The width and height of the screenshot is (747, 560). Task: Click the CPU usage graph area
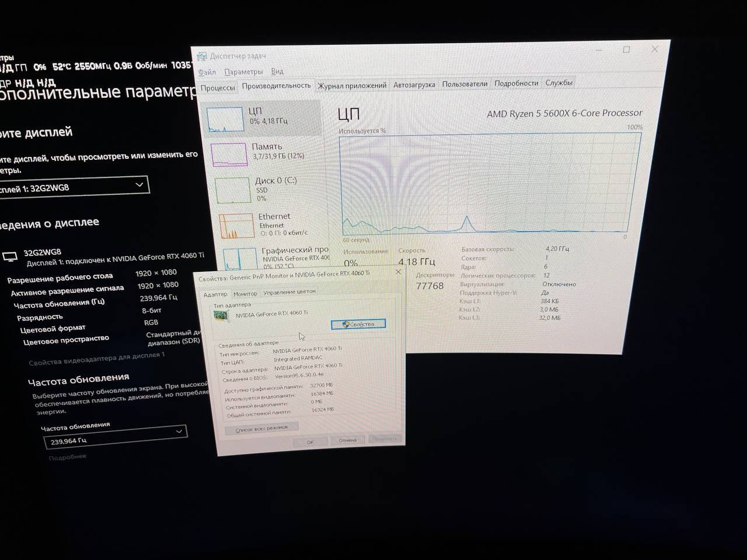(x=490, y=183)
